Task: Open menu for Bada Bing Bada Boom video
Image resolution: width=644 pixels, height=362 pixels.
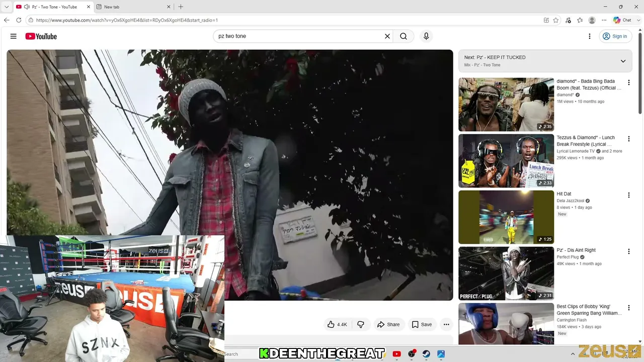Action: coord(628,82)
